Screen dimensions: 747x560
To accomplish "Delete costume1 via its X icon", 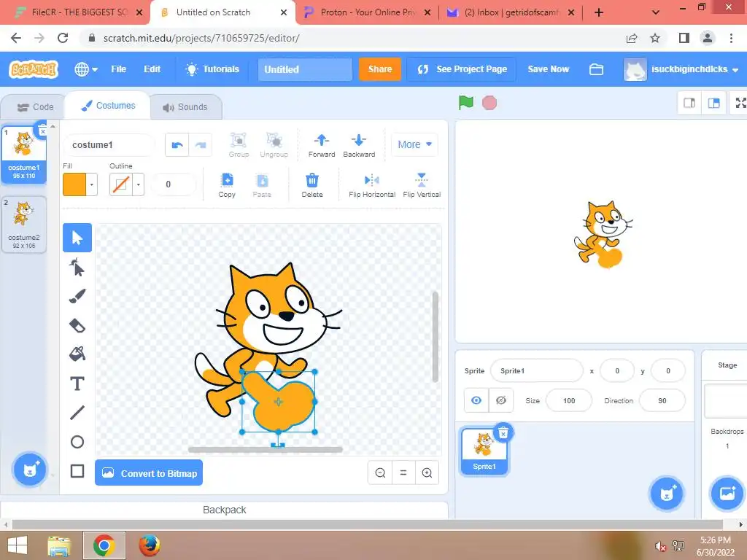I will pos(42,130).
